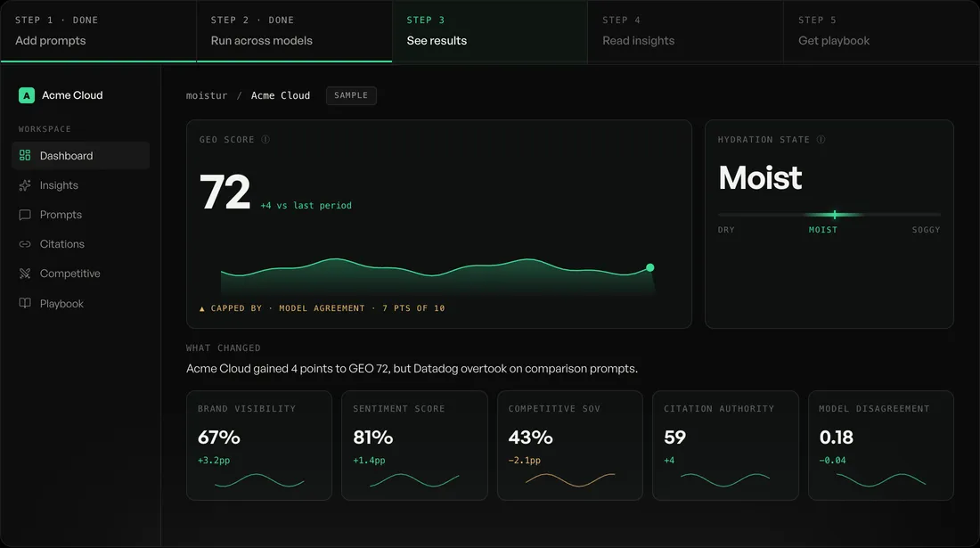The width and height of the screenshot is (980, 548).
Task: Click the Model Disagreement 0.18 card
Action: [881, 446]
